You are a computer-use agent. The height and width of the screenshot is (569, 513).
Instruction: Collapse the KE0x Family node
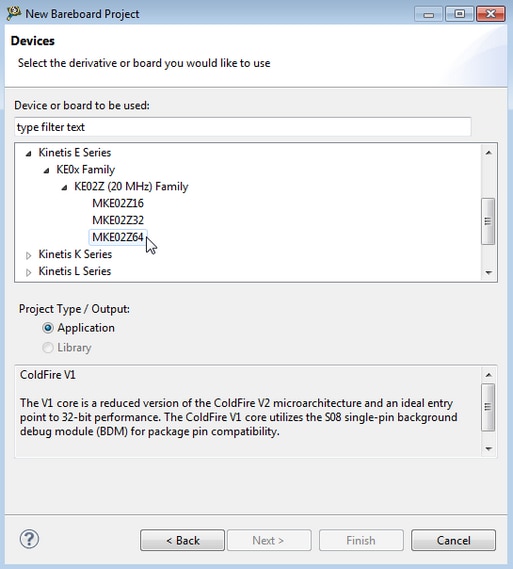coord(46,171)
